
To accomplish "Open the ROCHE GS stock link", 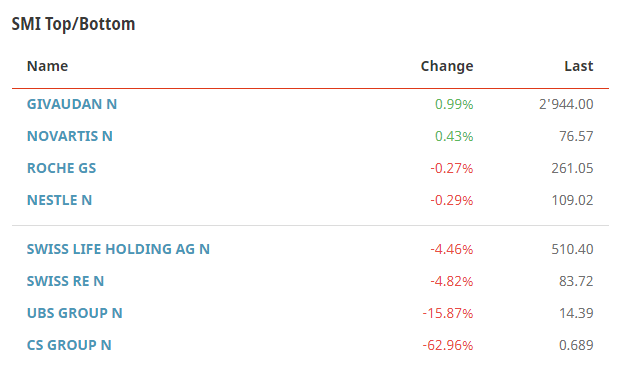I will click(x=61, y=168).
